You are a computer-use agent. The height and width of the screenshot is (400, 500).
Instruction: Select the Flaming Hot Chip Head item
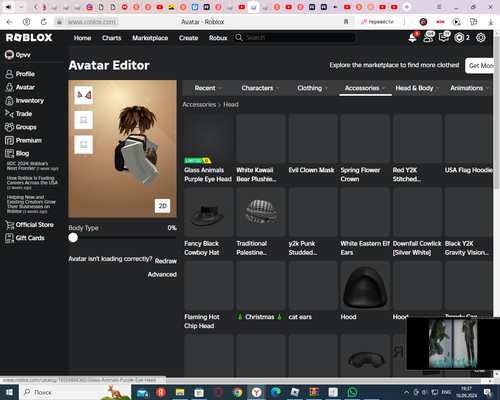[209, 285]
